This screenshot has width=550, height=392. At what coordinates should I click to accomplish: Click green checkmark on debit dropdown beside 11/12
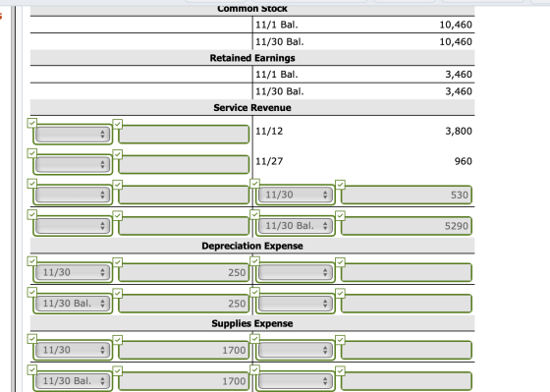(31, 123)
